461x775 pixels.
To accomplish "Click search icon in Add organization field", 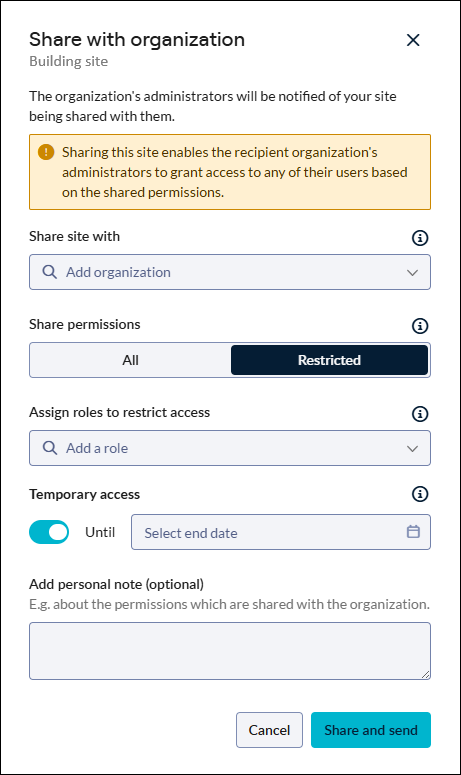I will pyautogui.click(x=49, y=271).
